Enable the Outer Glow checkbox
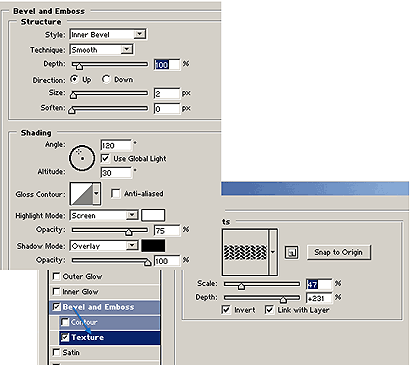Screen dimensions: 410x365 click(x=56, y=276)
